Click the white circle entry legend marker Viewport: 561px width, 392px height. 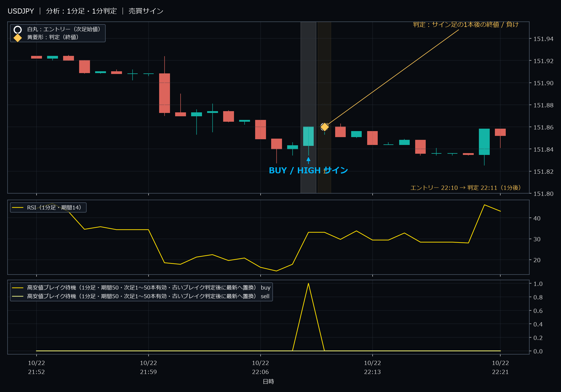point(18,30)
